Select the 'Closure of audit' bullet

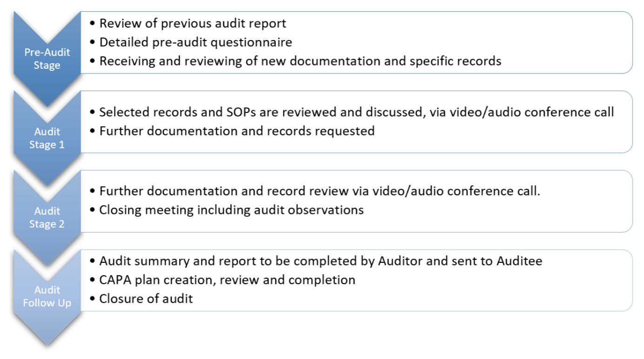tap(146, 299)
